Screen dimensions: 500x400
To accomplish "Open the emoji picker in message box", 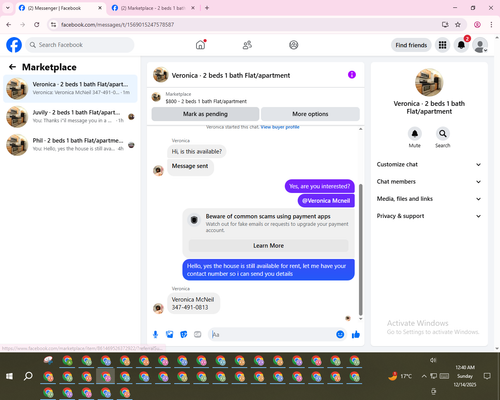I will 340,334.
